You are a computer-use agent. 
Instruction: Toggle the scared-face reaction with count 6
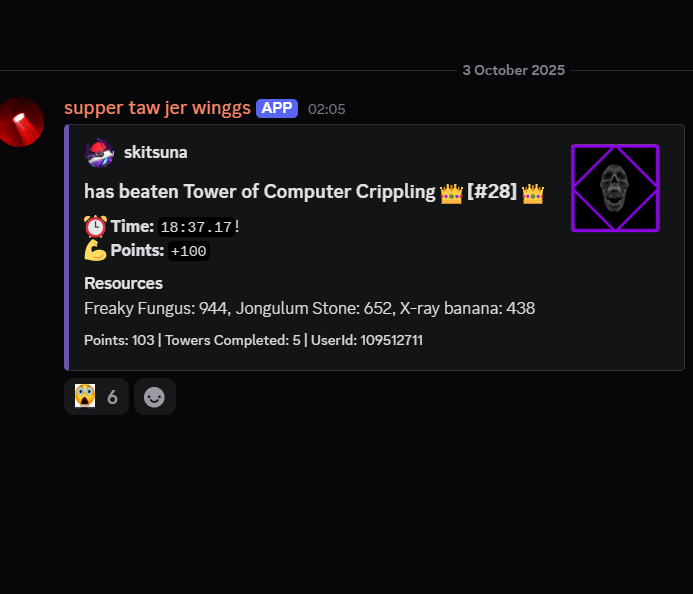[x=96, y=396]
